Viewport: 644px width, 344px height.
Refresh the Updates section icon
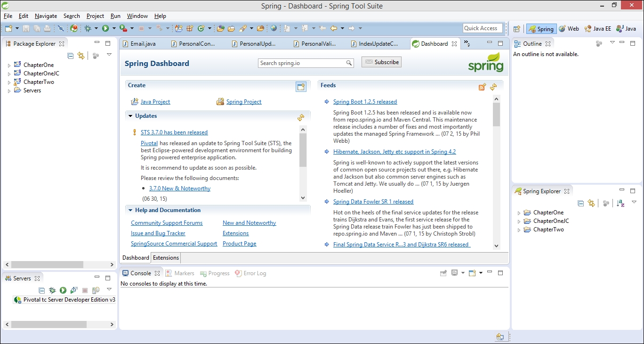click(x=301, y=117)
